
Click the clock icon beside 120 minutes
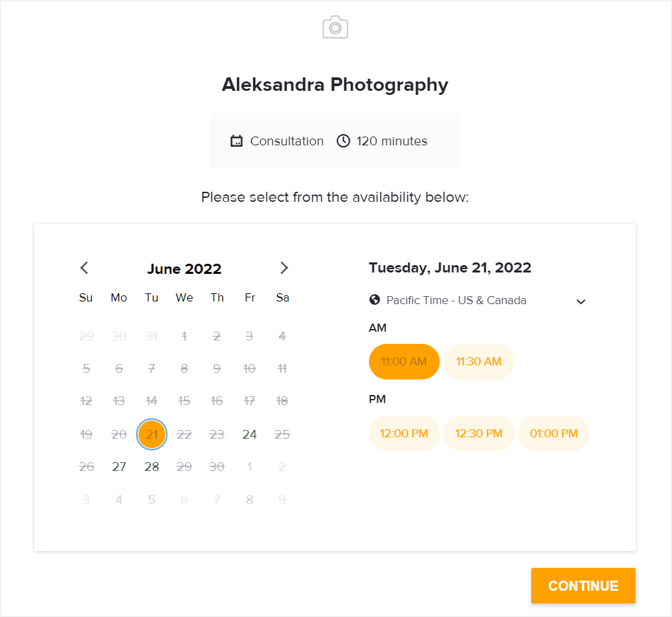tap(343, 141)
